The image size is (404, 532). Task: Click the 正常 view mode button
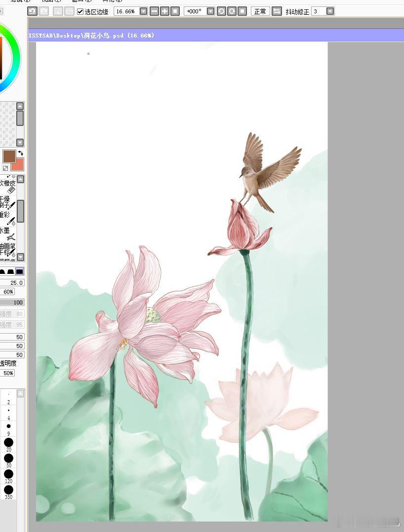click(x=260, y=11)
